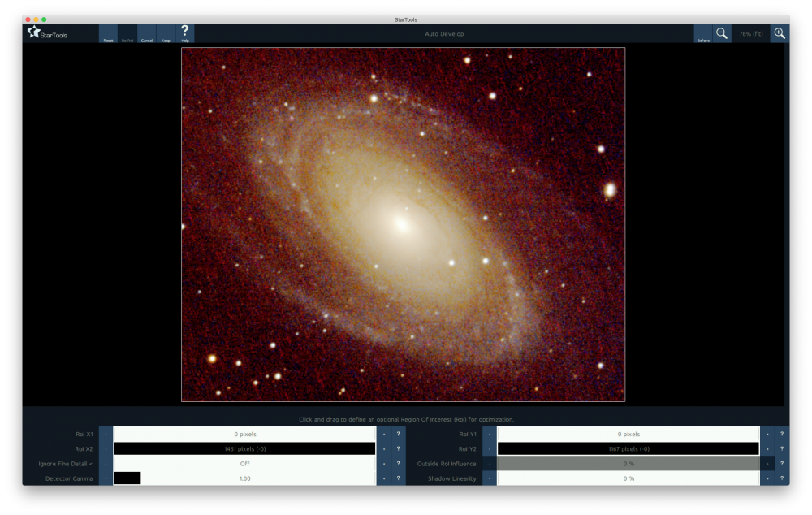
Task: Click the StarTools logo
Action: tap(47, 33)
